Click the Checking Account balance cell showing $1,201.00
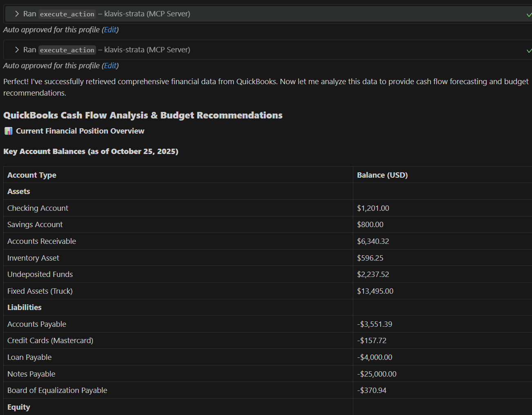This screenshot has width=532, height=415. (x=373, y=208)
